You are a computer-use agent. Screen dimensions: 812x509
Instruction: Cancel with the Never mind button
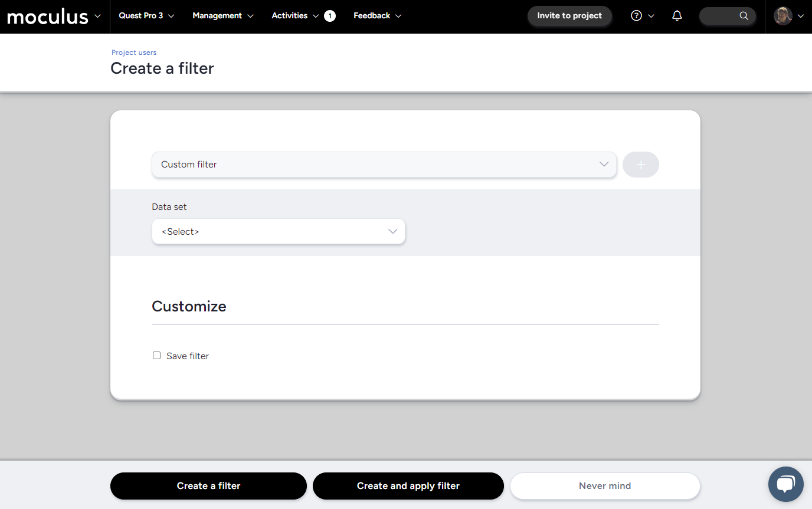point(605,486)
